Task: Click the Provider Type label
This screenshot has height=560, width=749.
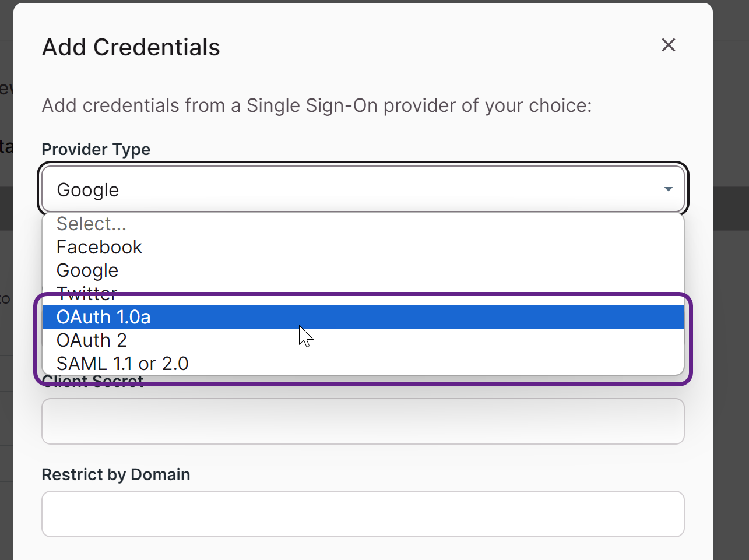Action: click(x=96, y=149)
